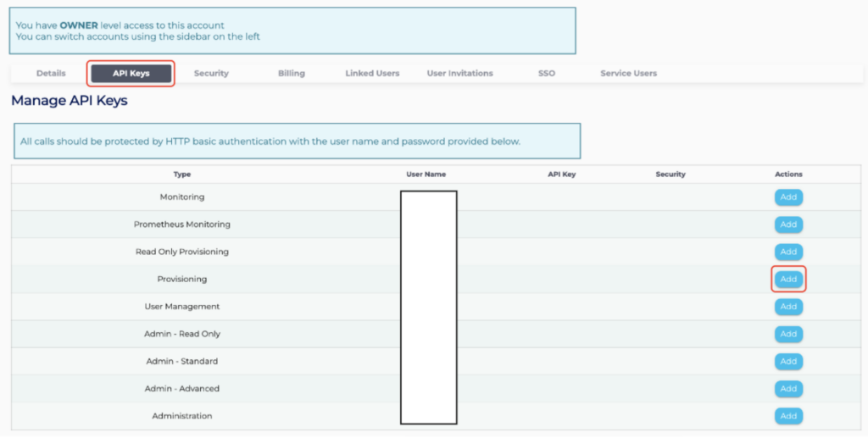
Task: Open the Service Users tab
Action: pyautogui.click(x=628, y=74)
